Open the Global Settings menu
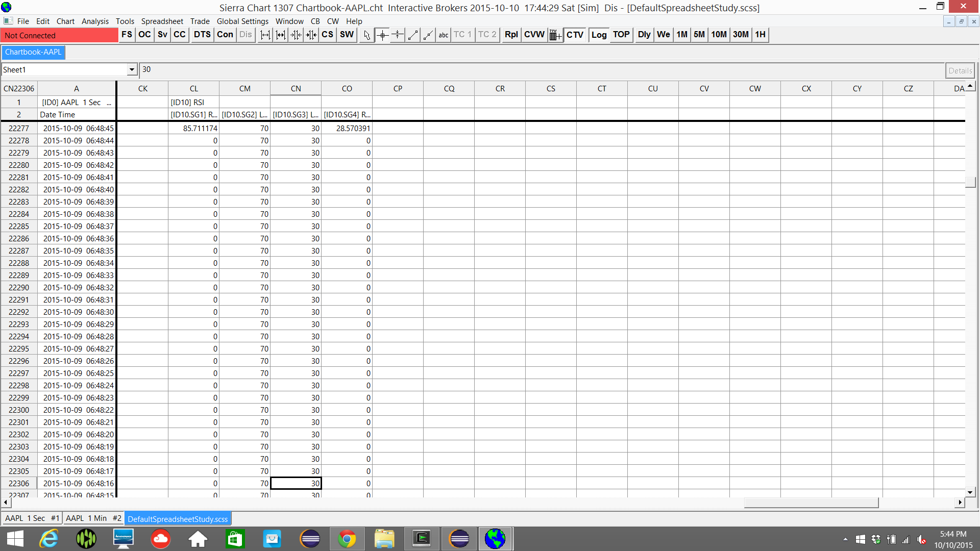980x551 pixels. point(242,21)
